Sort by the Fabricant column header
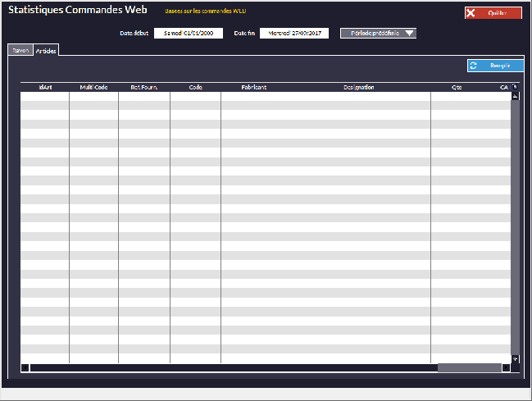 coord(253,87)
